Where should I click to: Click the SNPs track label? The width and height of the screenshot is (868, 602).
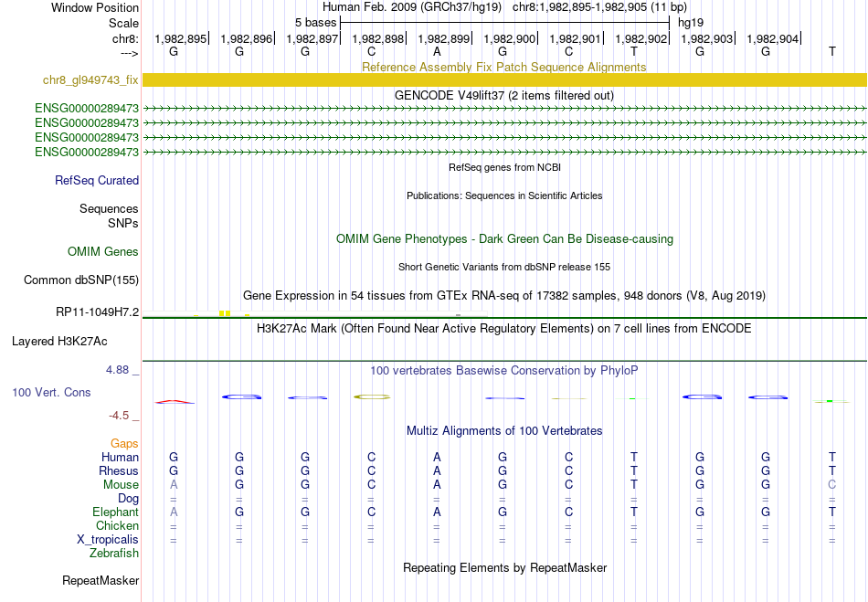[123, 223]
